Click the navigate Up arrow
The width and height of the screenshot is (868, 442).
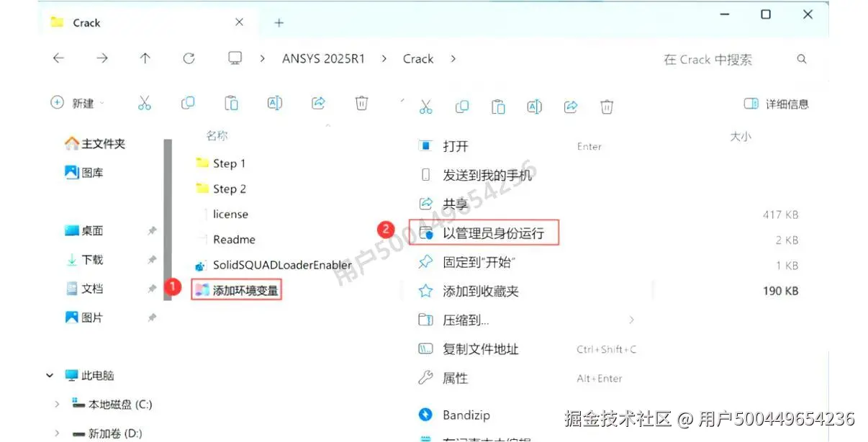point(145,58)
